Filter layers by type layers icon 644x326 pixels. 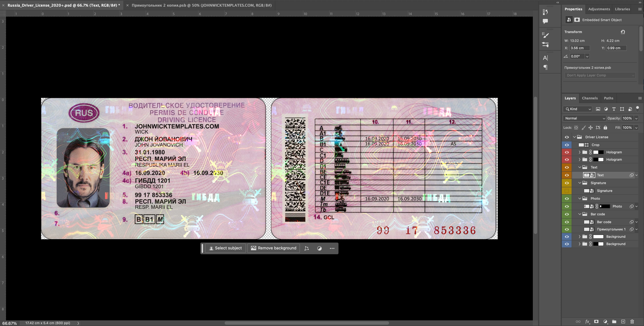[x=614, y=109]
